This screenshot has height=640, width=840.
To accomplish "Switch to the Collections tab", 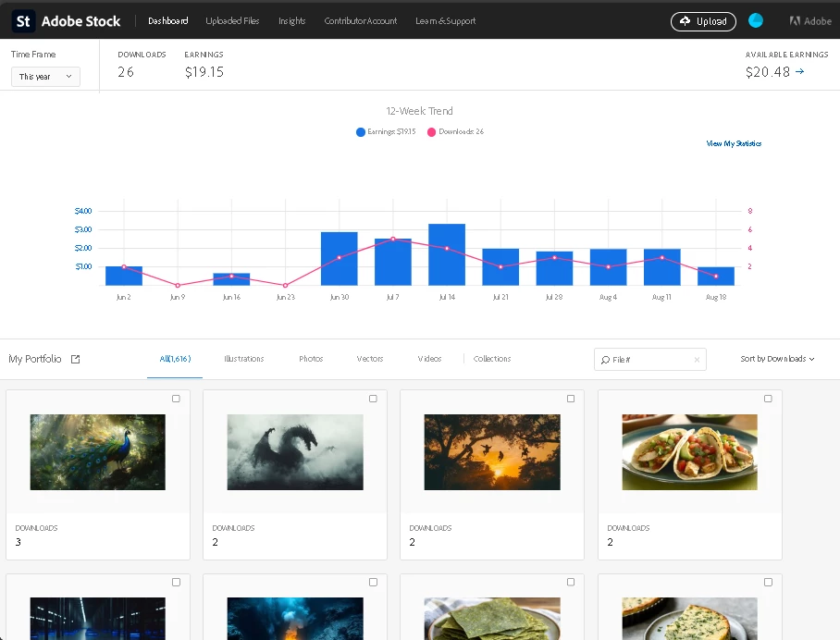I will click(492, 359).
